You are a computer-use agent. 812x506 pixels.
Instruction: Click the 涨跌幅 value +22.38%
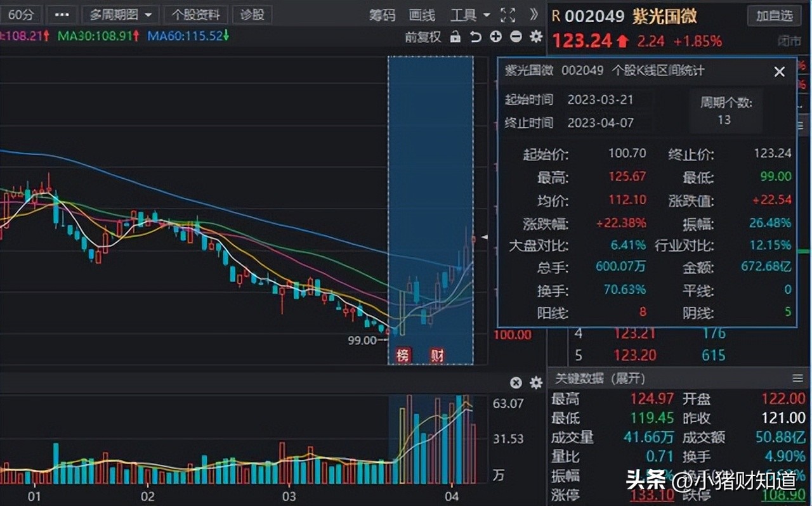click(621, 223)
